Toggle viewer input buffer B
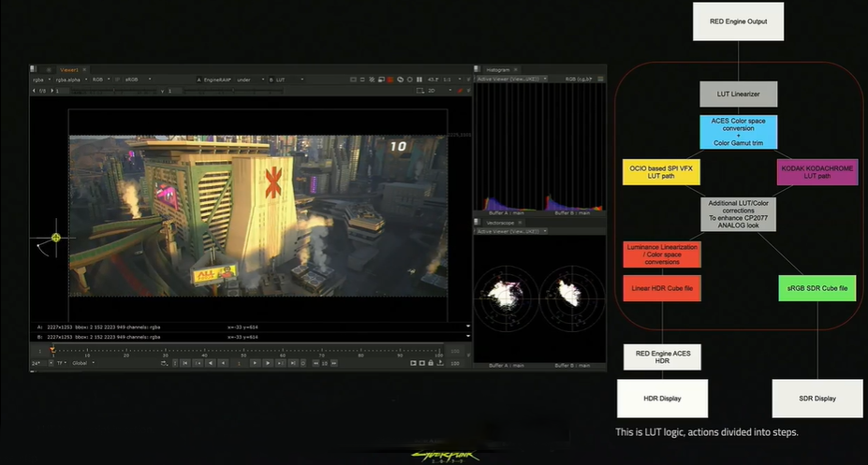Viewport: 868px width, 465px height. coord(272,80)
